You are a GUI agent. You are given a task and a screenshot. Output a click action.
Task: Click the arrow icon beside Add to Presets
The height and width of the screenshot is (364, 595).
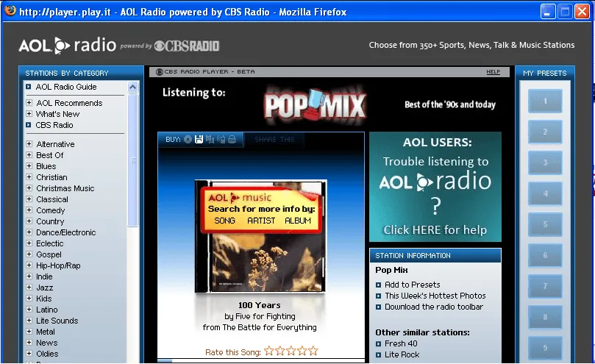coord(378,285)
